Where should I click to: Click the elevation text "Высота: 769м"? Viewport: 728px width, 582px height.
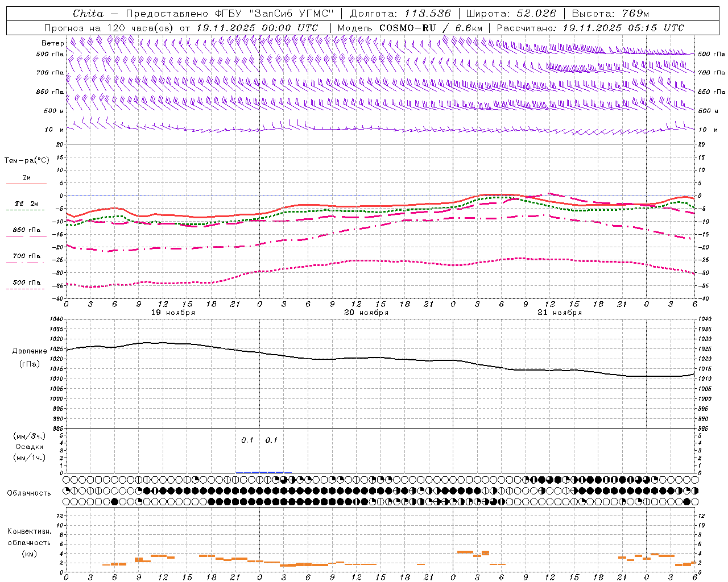click(x=610, y=14)
